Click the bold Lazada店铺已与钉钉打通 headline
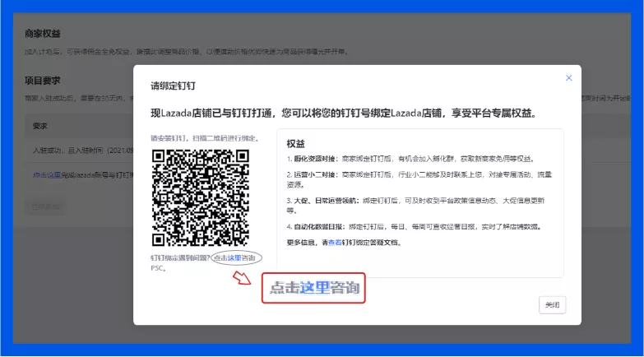The width and height of the screenshot is (644, 357). pyautogui.click(x=344, y=113)
